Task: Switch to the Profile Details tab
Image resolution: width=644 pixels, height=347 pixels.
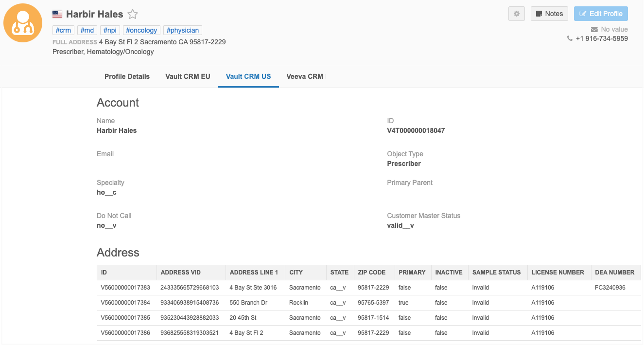Action: [x=127, y=76]
